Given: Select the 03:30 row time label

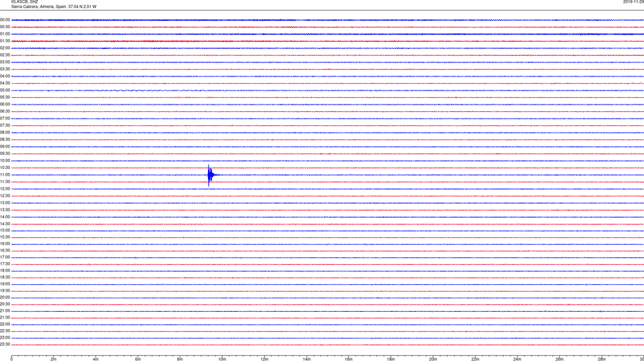Looking at the screenshot, I should (5, 69).
